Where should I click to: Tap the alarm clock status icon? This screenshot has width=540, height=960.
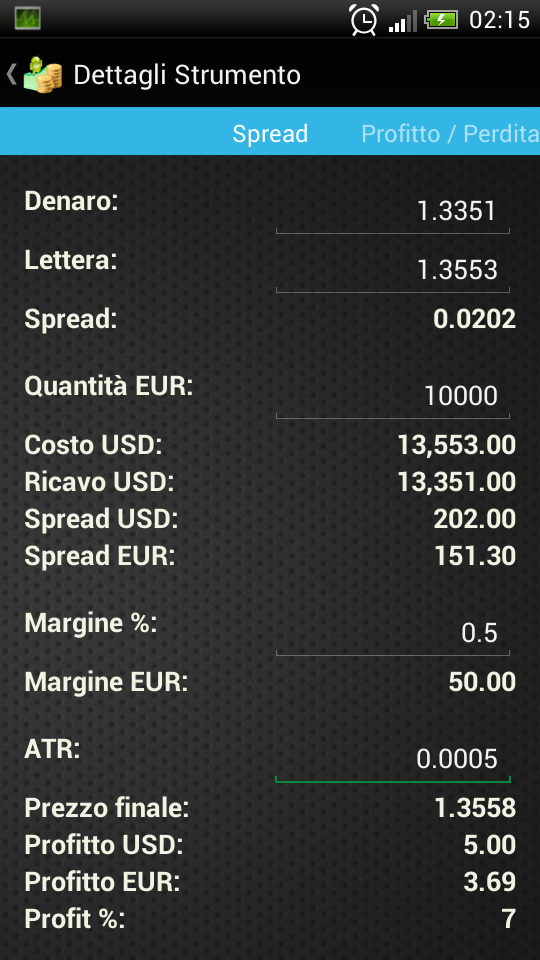tap(364, 20)
